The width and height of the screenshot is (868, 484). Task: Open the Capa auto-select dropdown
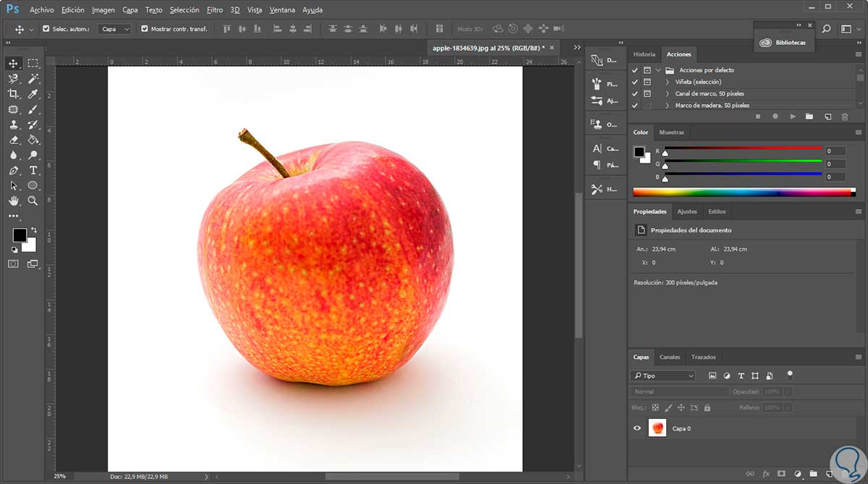pyautogui.click(x=114, y=29)
